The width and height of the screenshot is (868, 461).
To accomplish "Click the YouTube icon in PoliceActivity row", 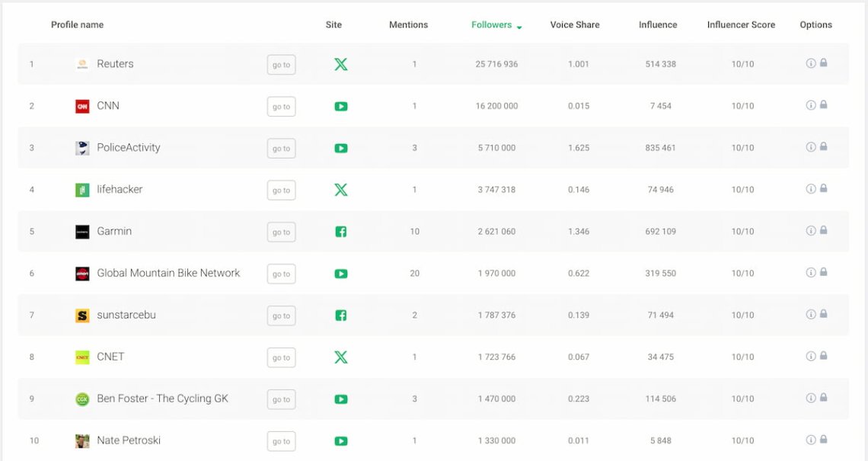I will [x=341, y=149].
